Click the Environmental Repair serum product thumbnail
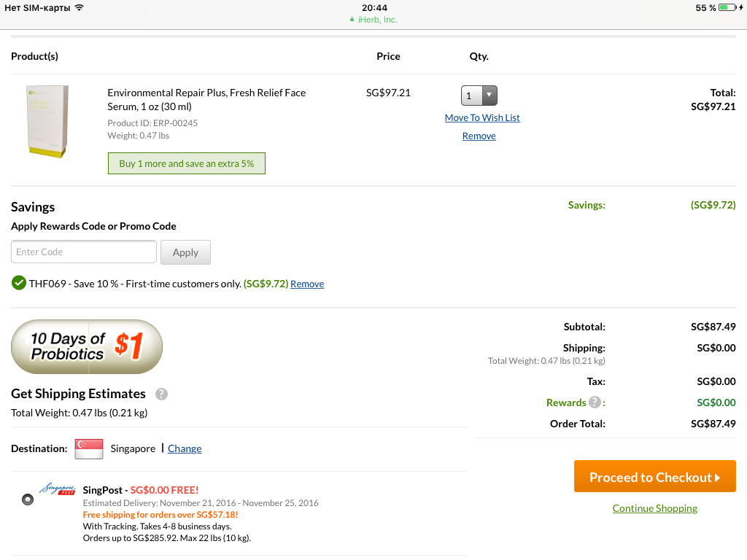 (47, 121)
